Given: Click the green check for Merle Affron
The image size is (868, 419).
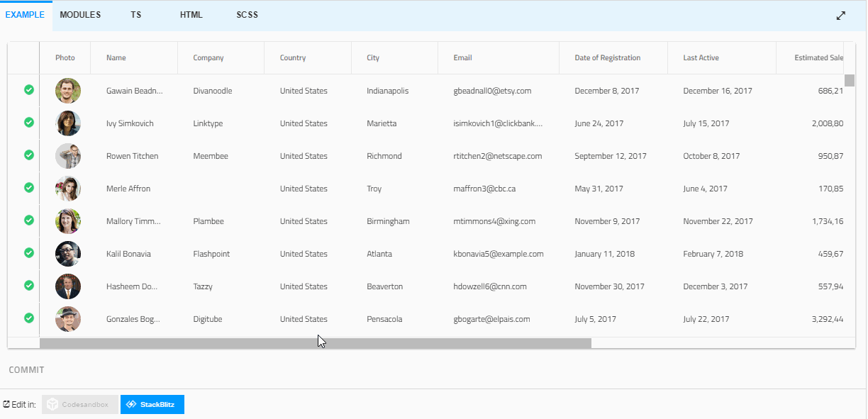Looking at the screenshot, I should click(28, 188).
